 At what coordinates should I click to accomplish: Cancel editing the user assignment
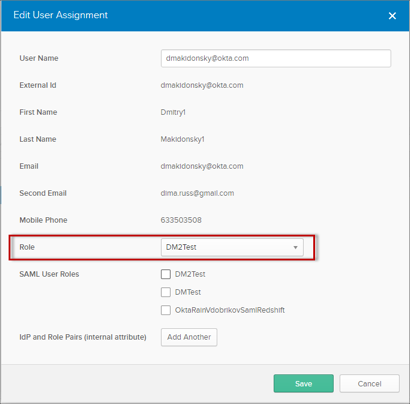tap(369, 384)
